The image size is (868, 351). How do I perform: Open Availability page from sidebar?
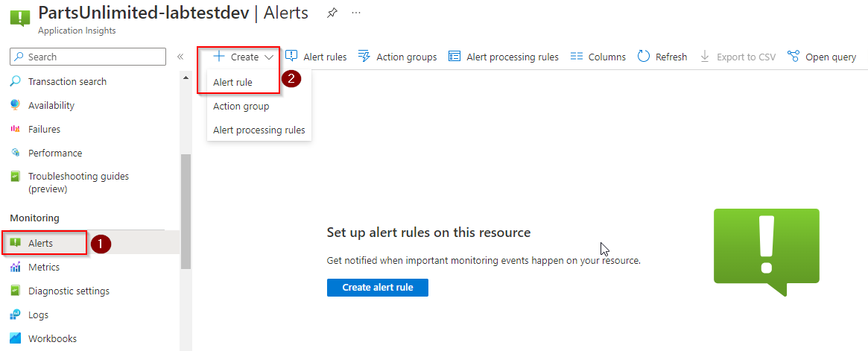tap(51, 105)
